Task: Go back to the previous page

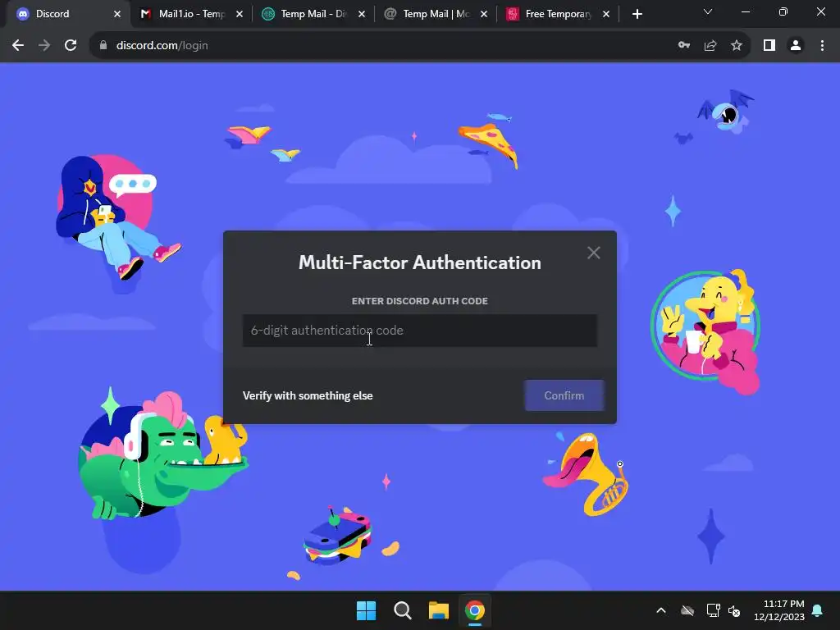Action: (18, 46)
